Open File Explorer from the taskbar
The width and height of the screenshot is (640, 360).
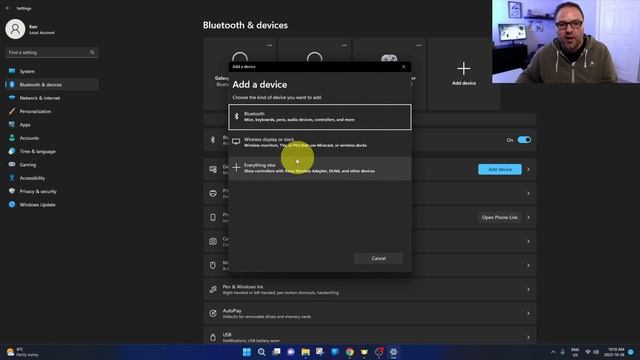tap(305, 352)
